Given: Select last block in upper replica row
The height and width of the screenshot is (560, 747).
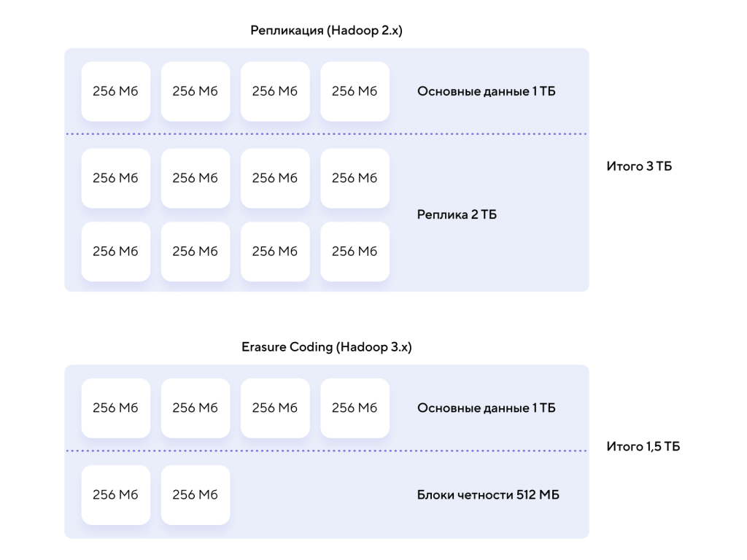Looking at the screenshot, I should [x=355, y=178].
